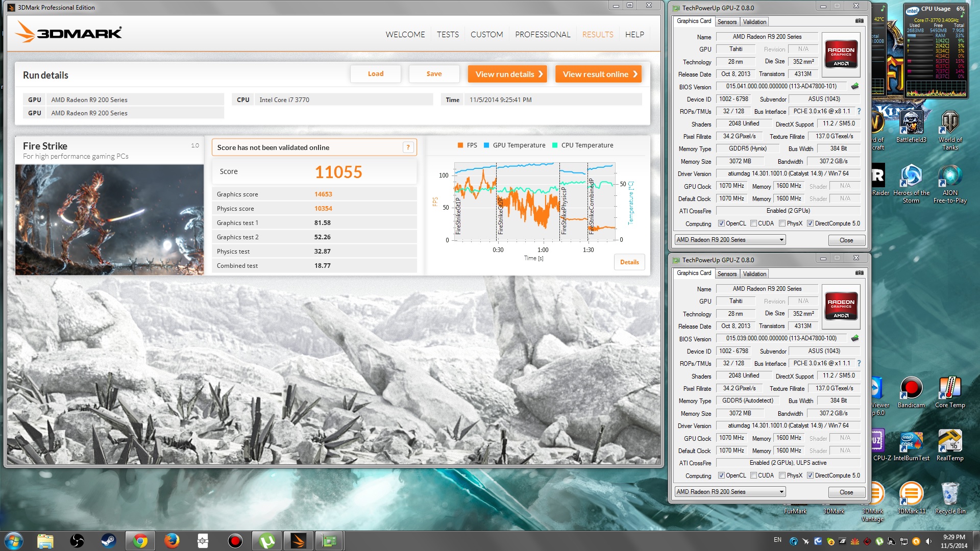
Task: Click View result online arrow button
Action: (x=598, y=74)
